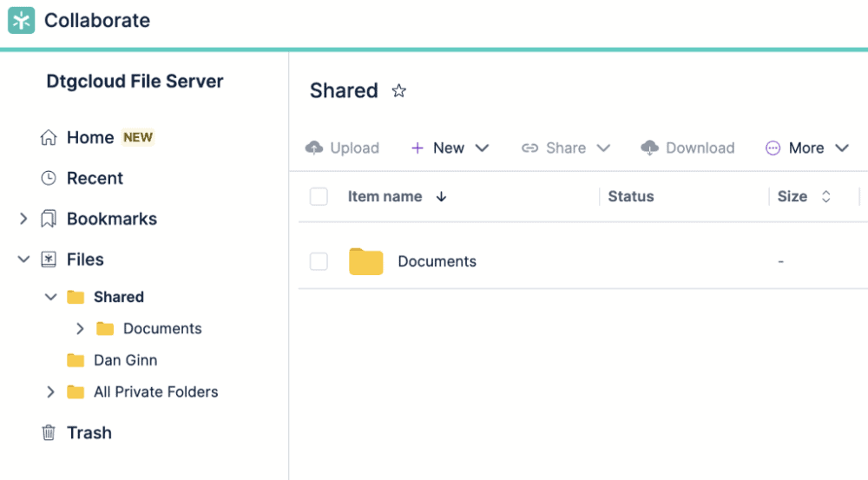Click the Download button label
The height and width of the screenshot is (480, 868).
[700, 148]
